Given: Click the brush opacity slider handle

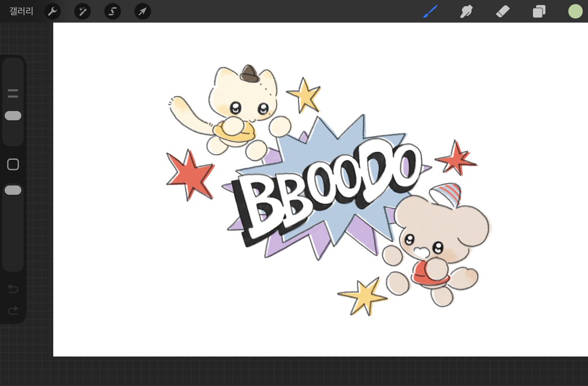Looking at the screenshot, I should coord(13,191).
